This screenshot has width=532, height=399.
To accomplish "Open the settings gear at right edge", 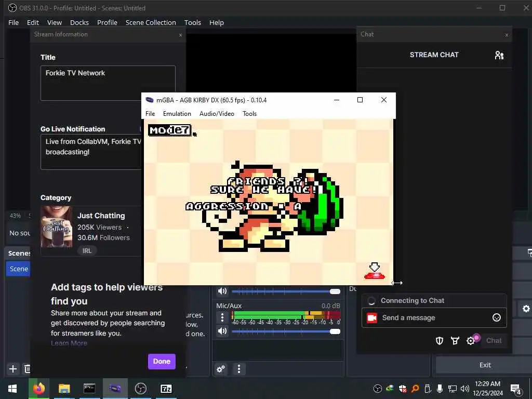I will pos(526,309).
